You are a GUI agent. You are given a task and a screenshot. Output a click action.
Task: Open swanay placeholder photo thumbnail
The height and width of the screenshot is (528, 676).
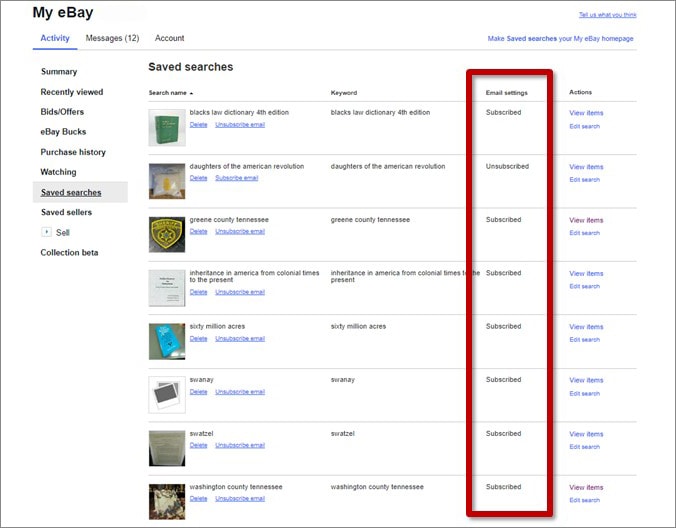point(167,395)
